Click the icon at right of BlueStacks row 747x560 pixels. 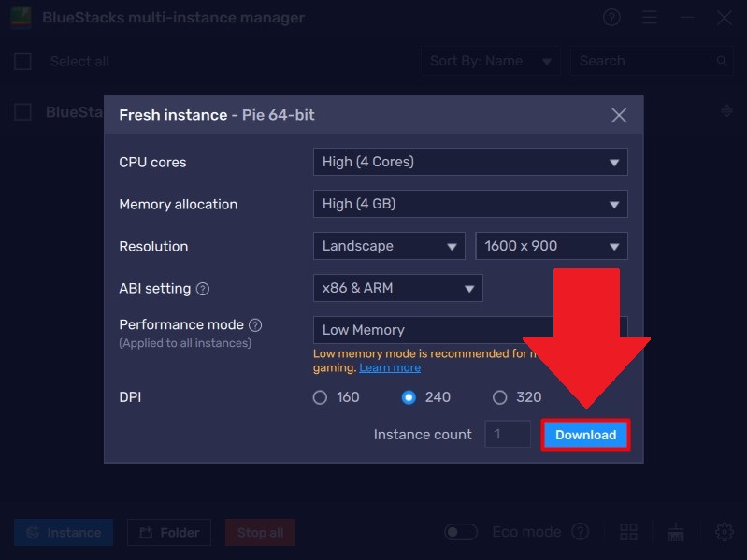(x=726, y=111)
